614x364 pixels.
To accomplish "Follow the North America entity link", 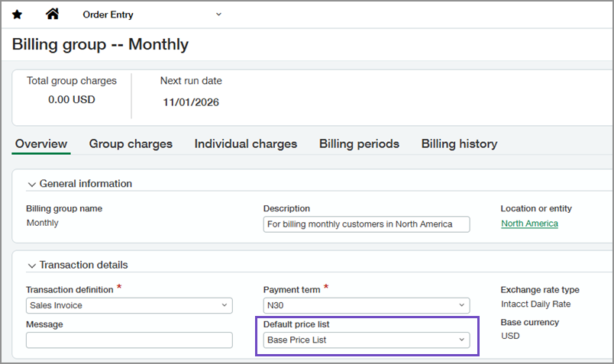I will [529, 224].
